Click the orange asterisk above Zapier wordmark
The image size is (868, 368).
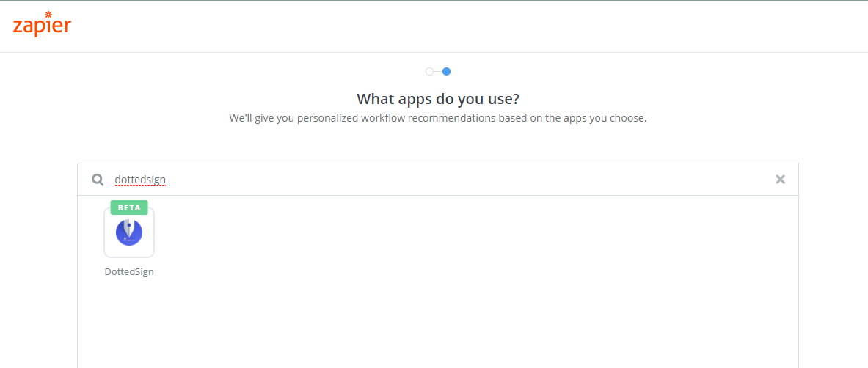tap(48, 15)
